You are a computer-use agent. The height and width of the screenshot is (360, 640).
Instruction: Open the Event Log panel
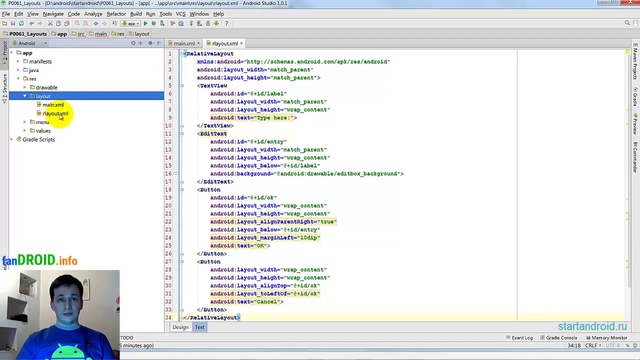[x=520, y=338]
